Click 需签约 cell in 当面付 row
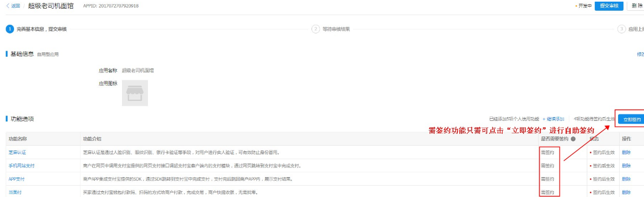Viewport: 644px width, 197px height. tap(547, 192)
